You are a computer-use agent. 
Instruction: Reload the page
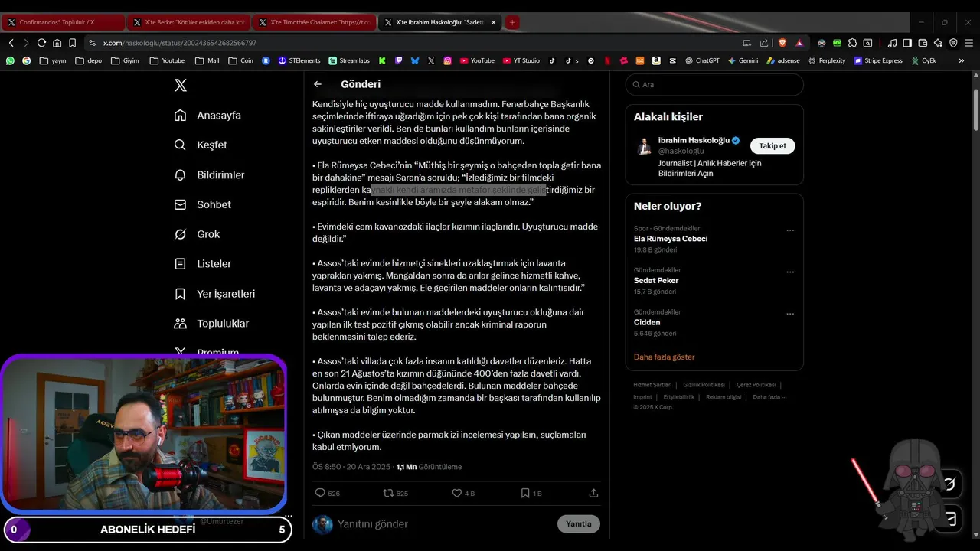click(x=41, y=43)
